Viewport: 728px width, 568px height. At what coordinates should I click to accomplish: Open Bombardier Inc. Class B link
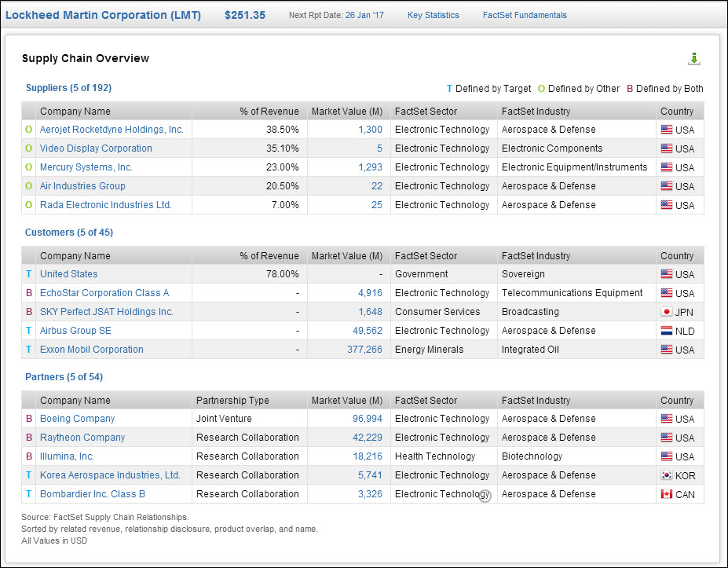coord(93,493)
